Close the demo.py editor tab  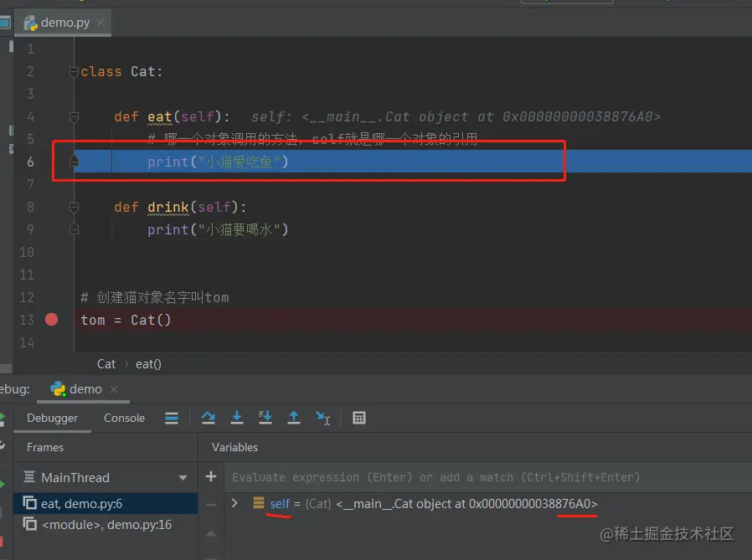tap(100, 23)
